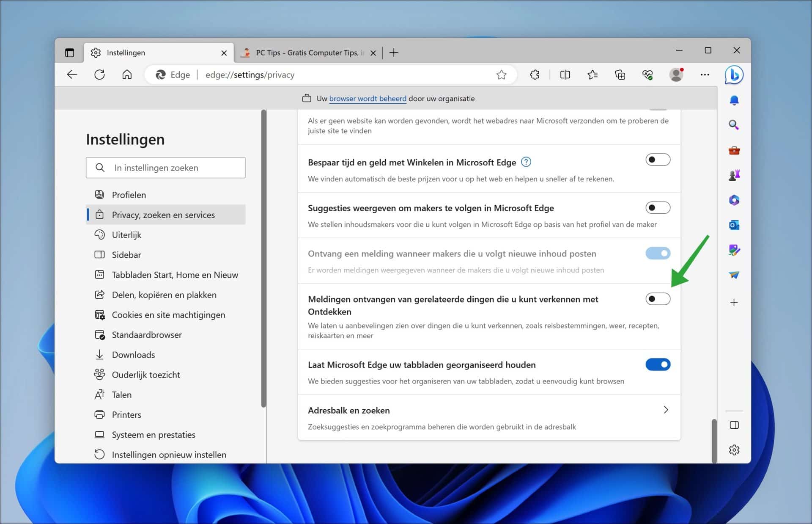Viewport: 812px width, 524px height.
Task: Disable Laat Microsoft Edge uw tabbladen georganiseerd houden
Action: pyautogui.click(x=658, y=364)
